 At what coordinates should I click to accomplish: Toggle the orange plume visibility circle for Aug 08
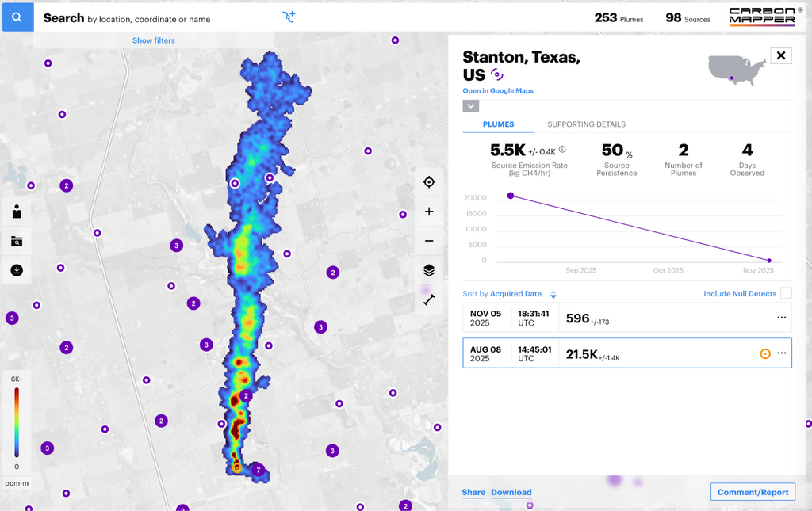[765, 353]
